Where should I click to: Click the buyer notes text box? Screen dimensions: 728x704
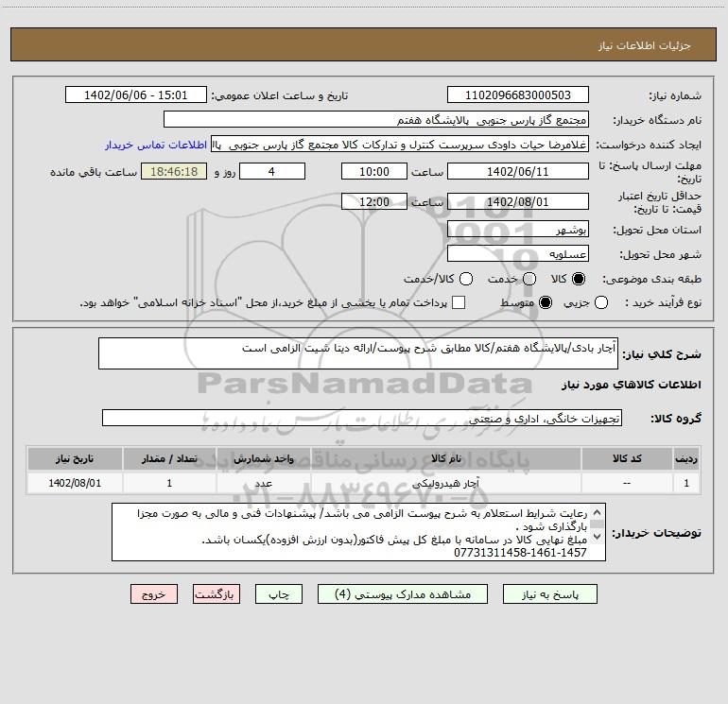coord(358,532)
